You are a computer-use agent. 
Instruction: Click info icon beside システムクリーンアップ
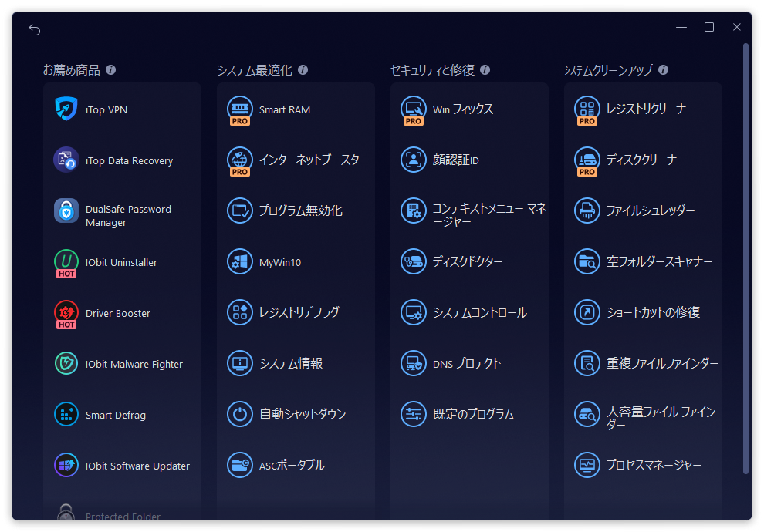pos(663,70)
